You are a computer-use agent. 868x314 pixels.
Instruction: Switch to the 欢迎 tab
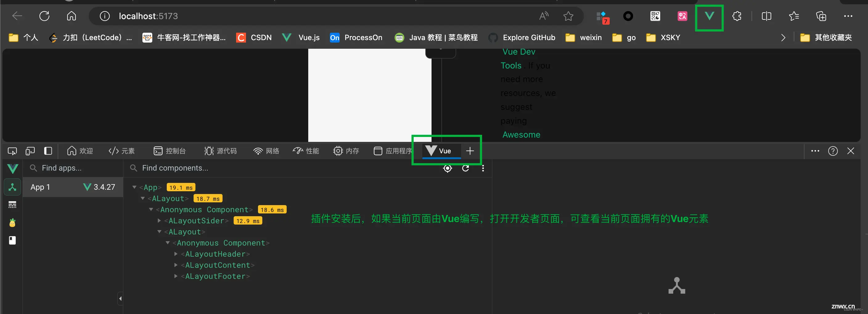(x=80, y=151)
